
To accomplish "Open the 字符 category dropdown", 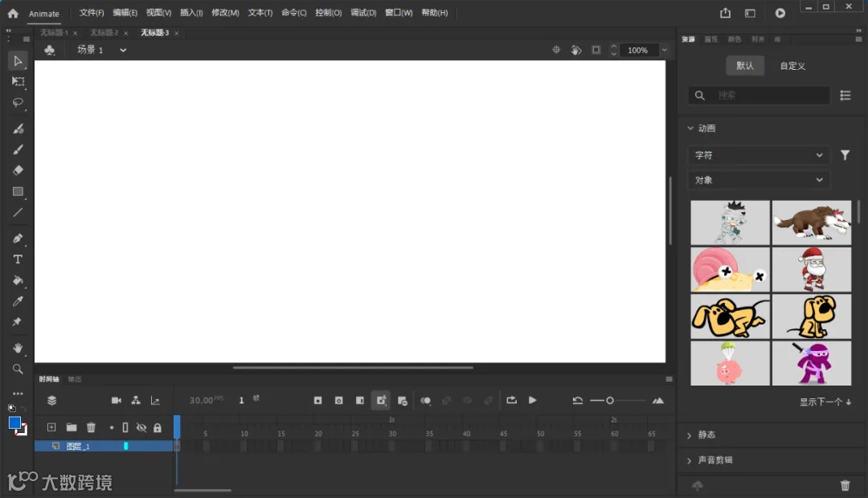I will coord(759,156).
